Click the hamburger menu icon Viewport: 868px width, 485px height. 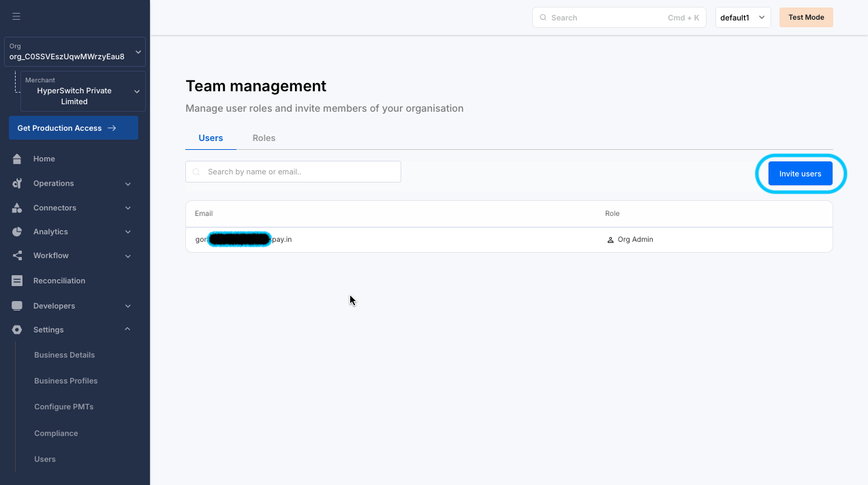point(16,17)
